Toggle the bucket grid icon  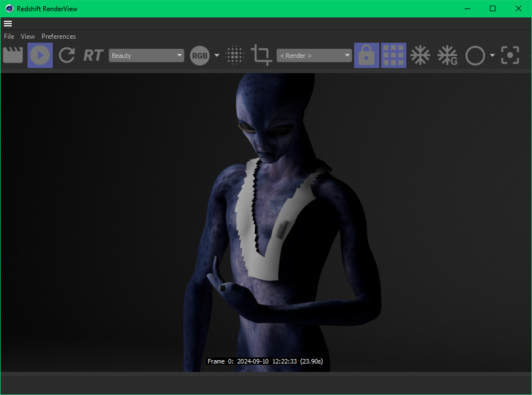click(x=393, y=55)
